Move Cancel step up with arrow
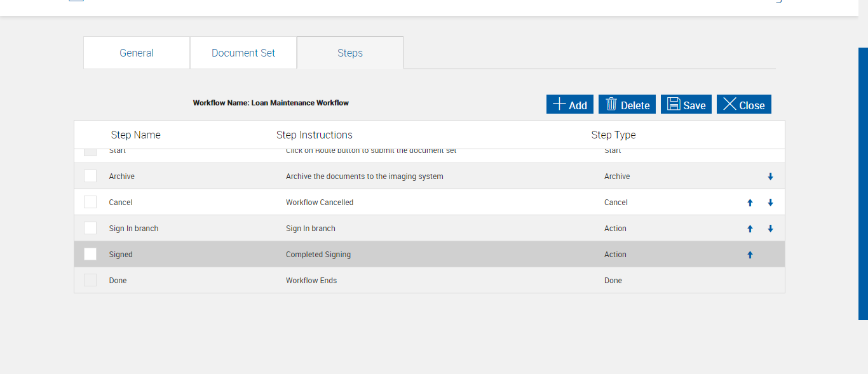This screenshot has height=374, width=868. [750, 203]
